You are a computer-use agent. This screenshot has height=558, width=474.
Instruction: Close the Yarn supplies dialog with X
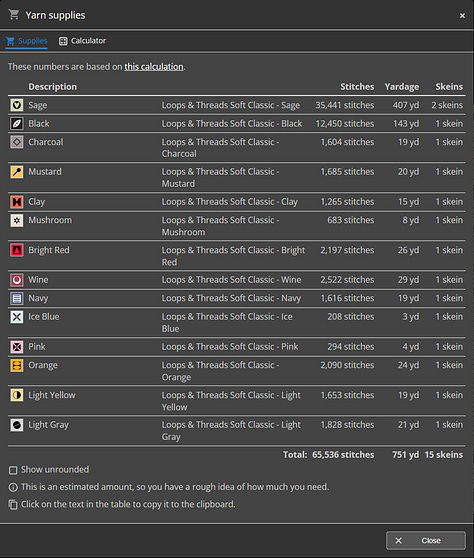(x=462, y=16)
